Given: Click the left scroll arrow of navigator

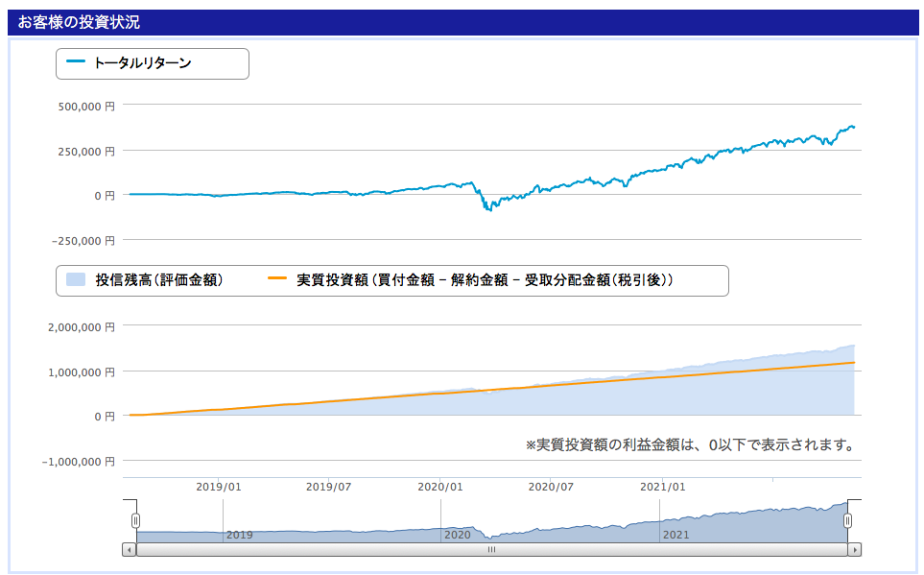Looking at the screenshot, I should [x=130, y=550].
